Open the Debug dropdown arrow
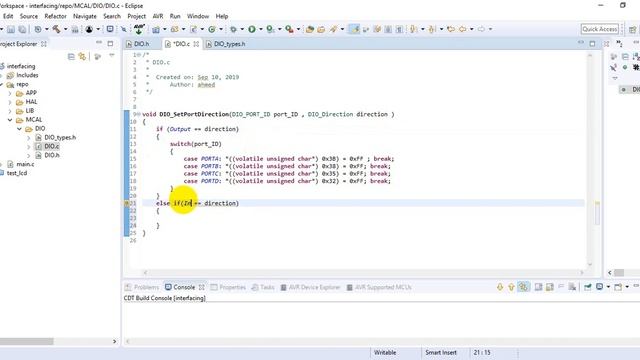Image resolution: width=640 pixels, height=360 pixels. (x=242, y=29)
